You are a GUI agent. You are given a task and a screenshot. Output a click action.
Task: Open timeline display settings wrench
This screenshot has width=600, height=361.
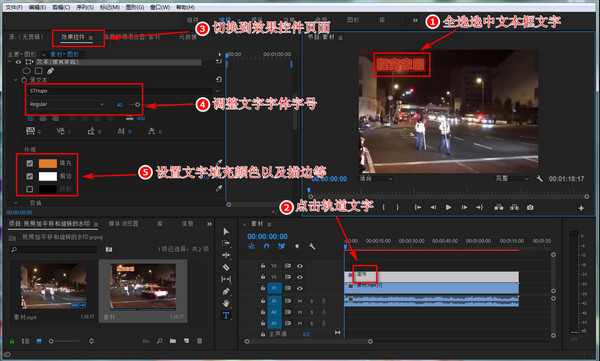tap(312, 246)
